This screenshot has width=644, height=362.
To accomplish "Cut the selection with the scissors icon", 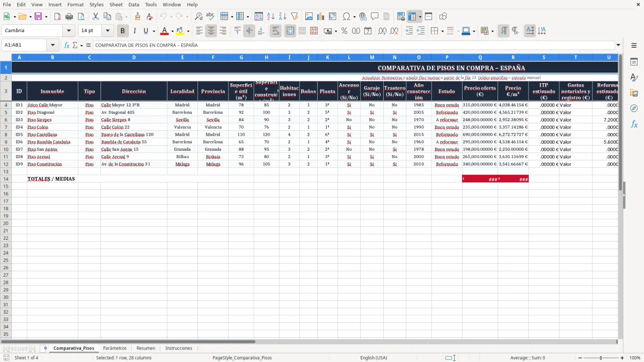I will tap(95, 17).
